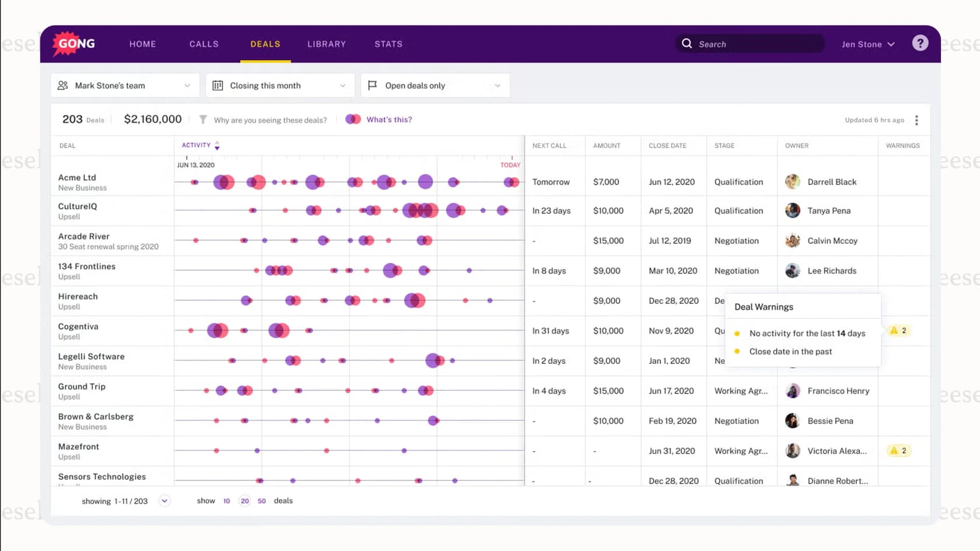Click Tanya Pena's avatar
This screenshot has height=551, width=980.
tap(792, 210)
